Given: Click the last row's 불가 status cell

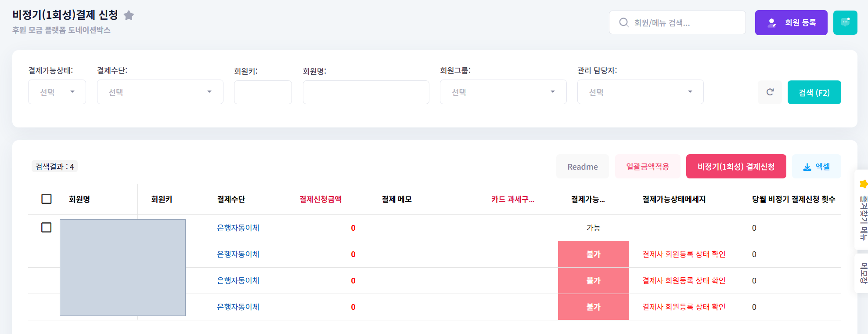Looking at the screenshot, I should tap(594, 307).
